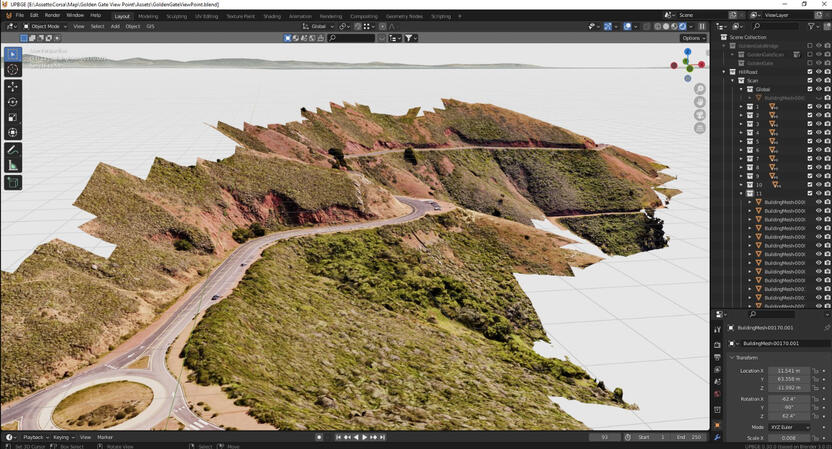Switch to the Sculpting workspace tab

[x=176, y=16]
